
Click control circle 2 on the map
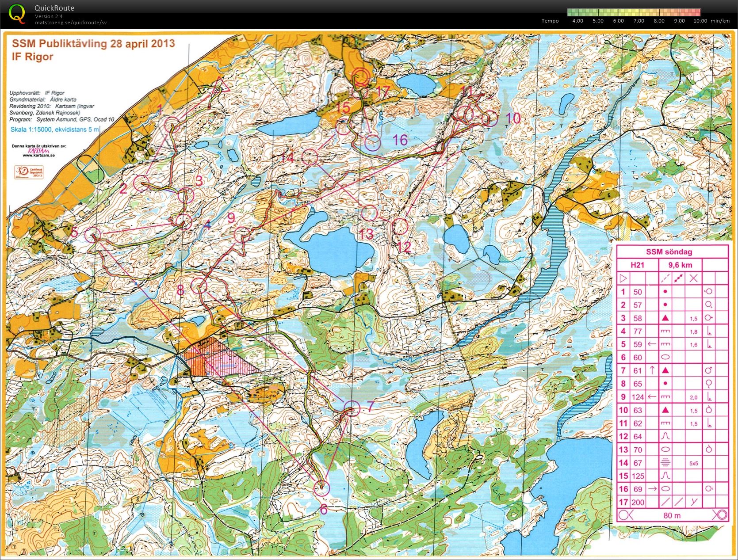coord(141,183)
